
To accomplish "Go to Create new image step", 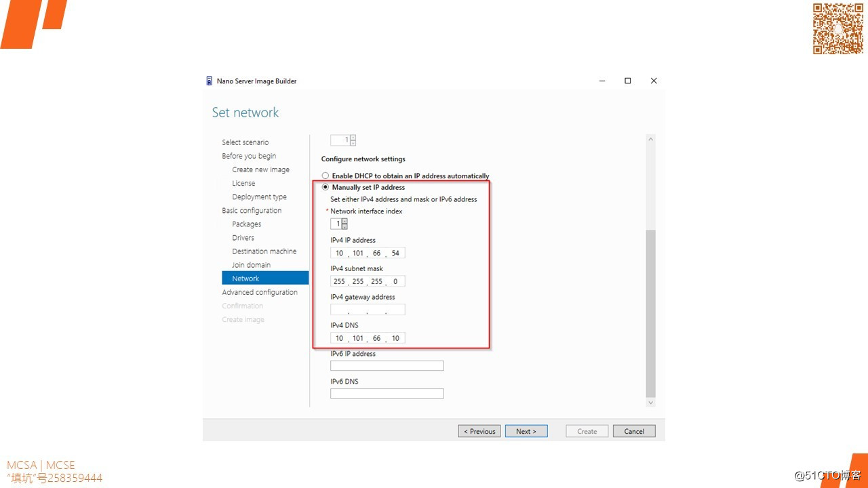I will [260, 169].
